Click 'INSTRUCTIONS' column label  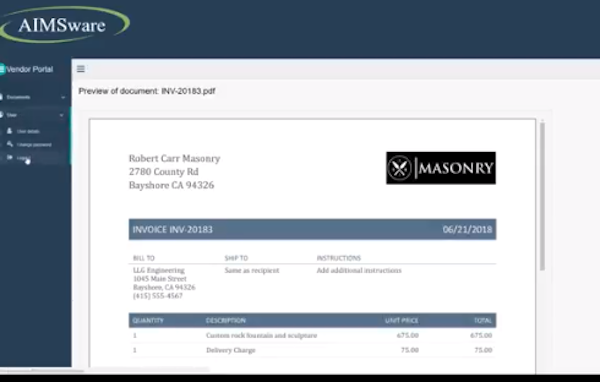click(x=339, y=258)
